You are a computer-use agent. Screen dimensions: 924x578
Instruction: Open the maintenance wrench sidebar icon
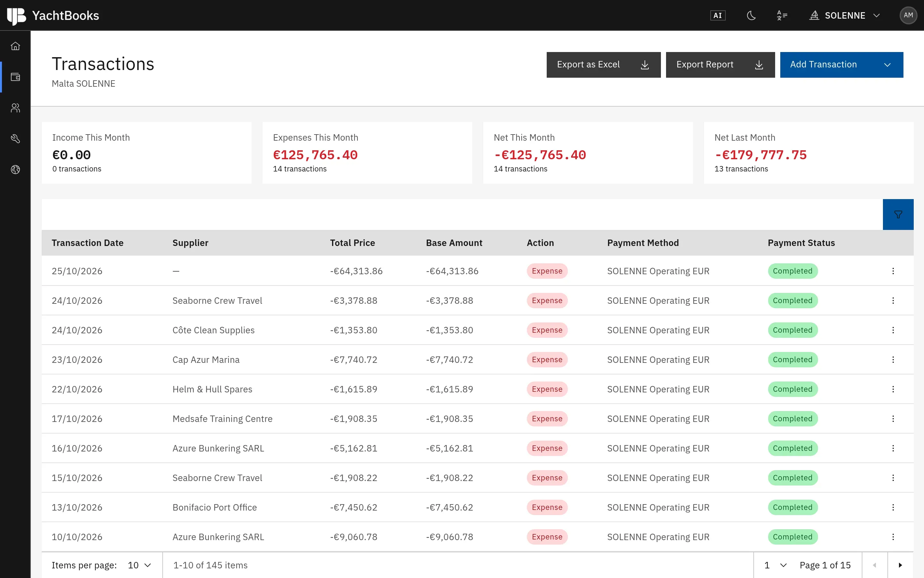(x=15, y=139)
